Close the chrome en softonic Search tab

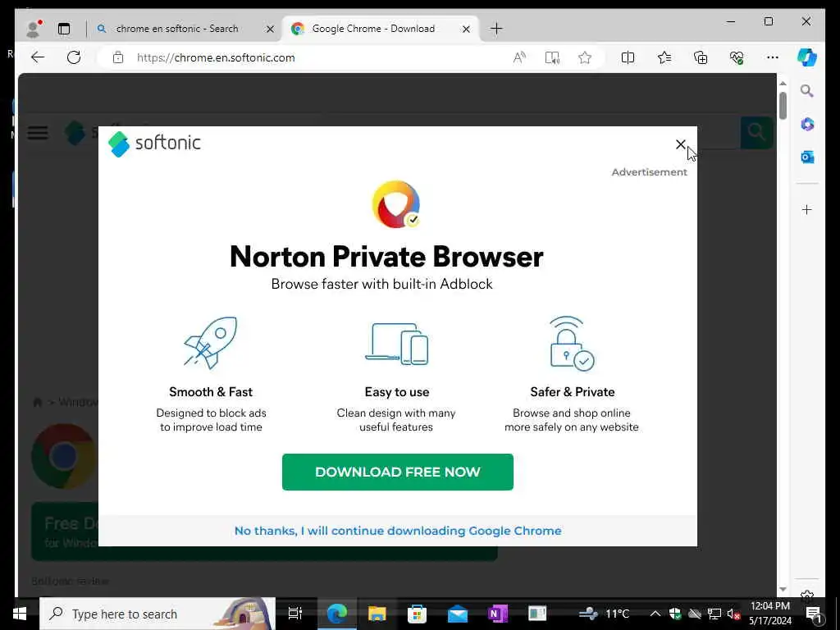[x=271, y=29]
